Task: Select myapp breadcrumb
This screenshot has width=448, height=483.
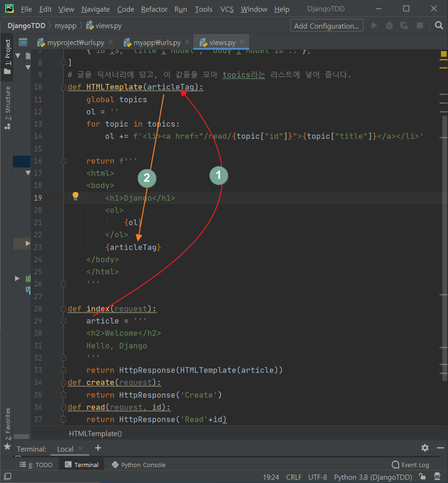Action: click(65, 26)
